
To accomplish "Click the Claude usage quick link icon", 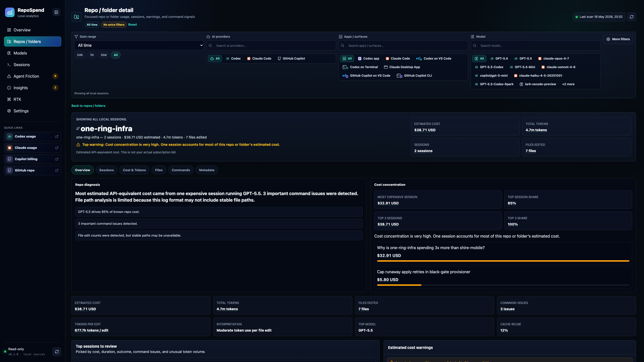I will click(10, 148).
